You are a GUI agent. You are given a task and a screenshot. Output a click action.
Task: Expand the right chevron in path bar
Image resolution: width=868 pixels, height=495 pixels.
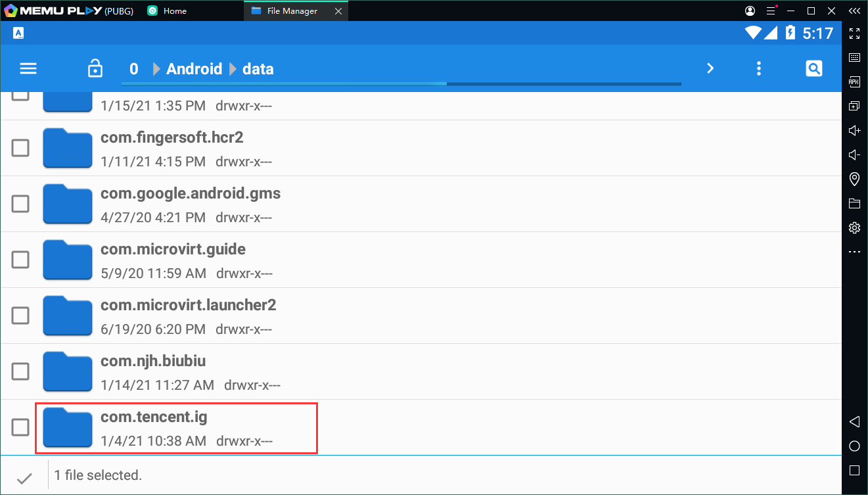click(710, 68)
